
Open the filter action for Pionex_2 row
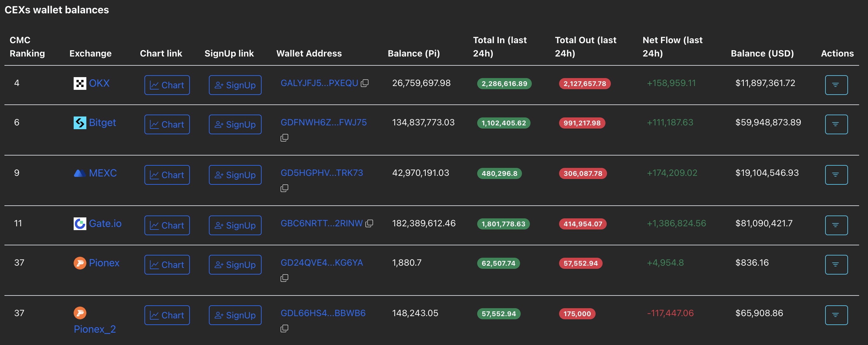tap(836, 315)
